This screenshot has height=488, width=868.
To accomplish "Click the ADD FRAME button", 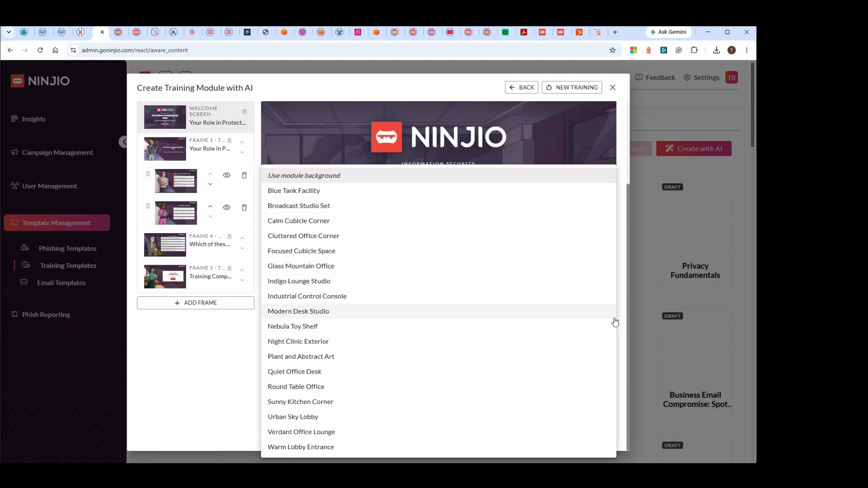I will pyautogui.click(x=196, y=303).
